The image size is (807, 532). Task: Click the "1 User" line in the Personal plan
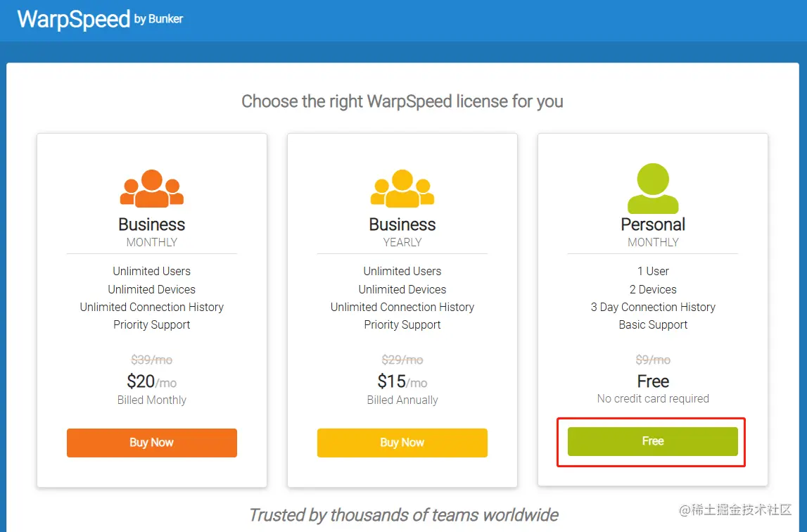pos(653,272)
